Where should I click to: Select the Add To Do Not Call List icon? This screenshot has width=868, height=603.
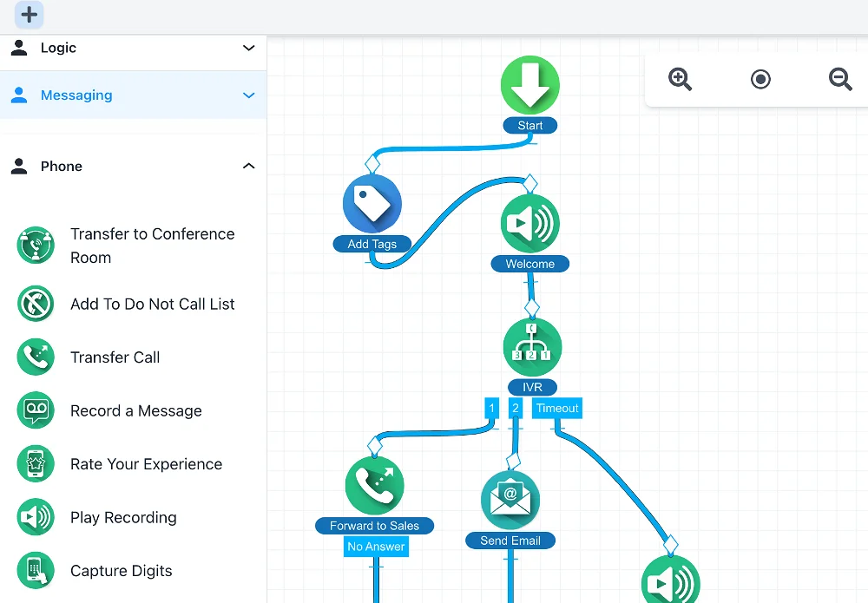(x=36, y=304)
